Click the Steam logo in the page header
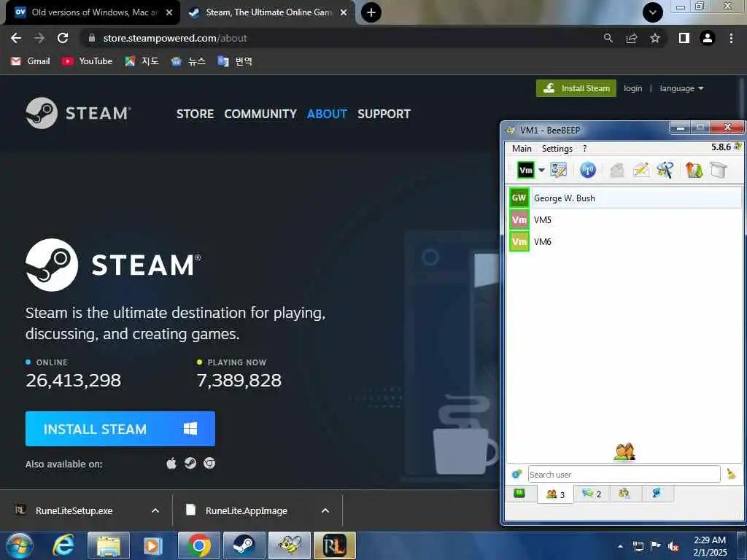This screenshot has height=560, width=747. click(x=78, y=113)
